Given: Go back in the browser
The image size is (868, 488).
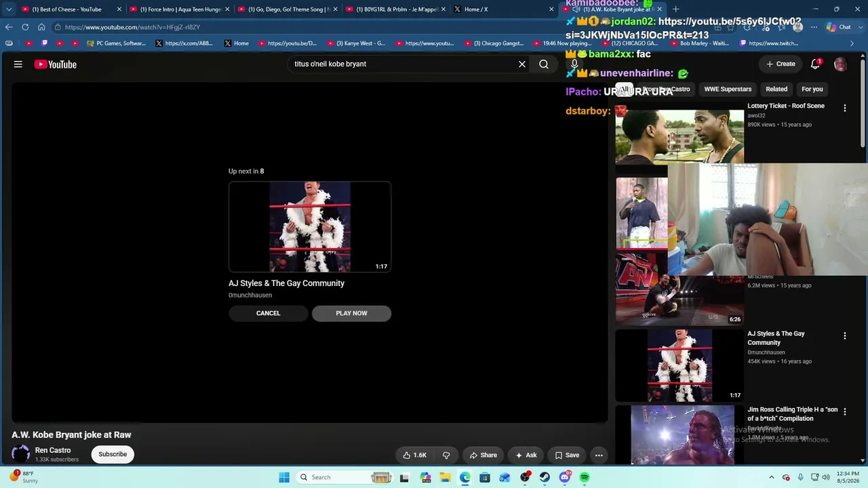Looking at the screenshot, I should 9,27.
